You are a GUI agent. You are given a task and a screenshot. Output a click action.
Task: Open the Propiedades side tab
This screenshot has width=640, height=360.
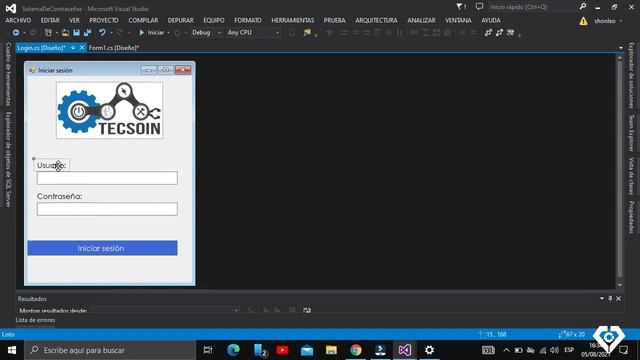tap(631, 217)
